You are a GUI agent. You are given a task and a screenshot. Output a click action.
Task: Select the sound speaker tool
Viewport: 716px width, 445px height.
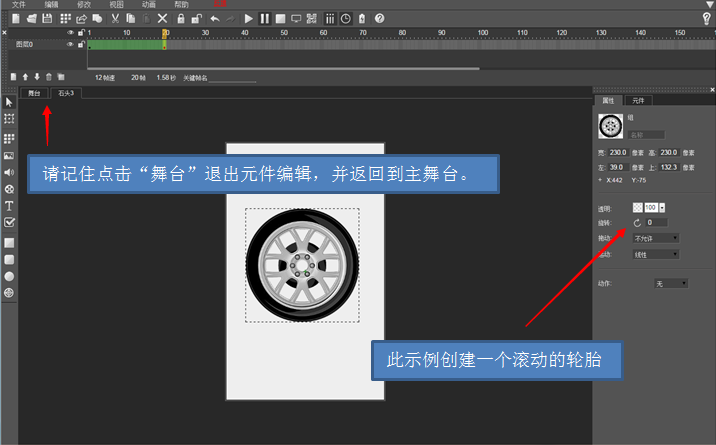(x=9, y=172)
